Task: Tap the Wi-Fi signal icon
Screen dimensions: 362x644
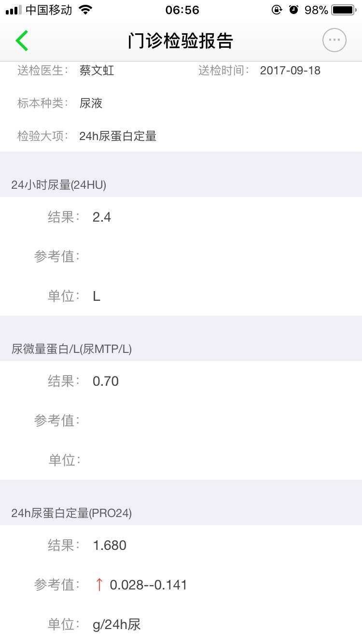Action: click(x=85, y=10)
